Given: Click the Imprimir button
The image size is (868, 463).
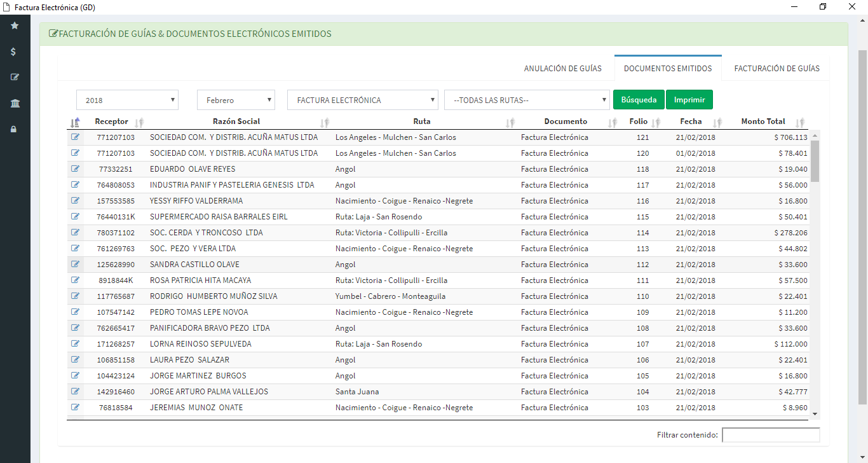Looking at the screenshot, I should [x=689, y=100].
